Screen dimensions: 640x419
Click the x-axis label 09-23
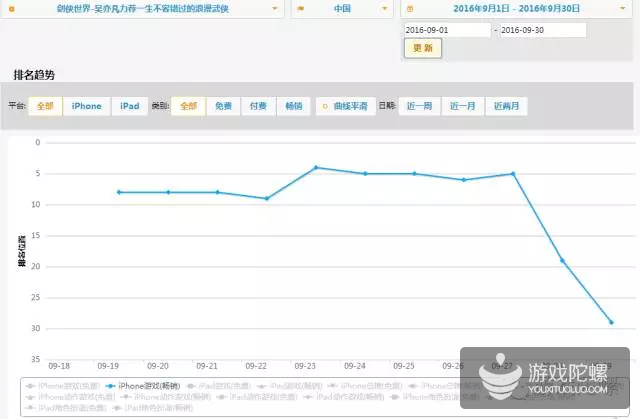click(305, 366)
